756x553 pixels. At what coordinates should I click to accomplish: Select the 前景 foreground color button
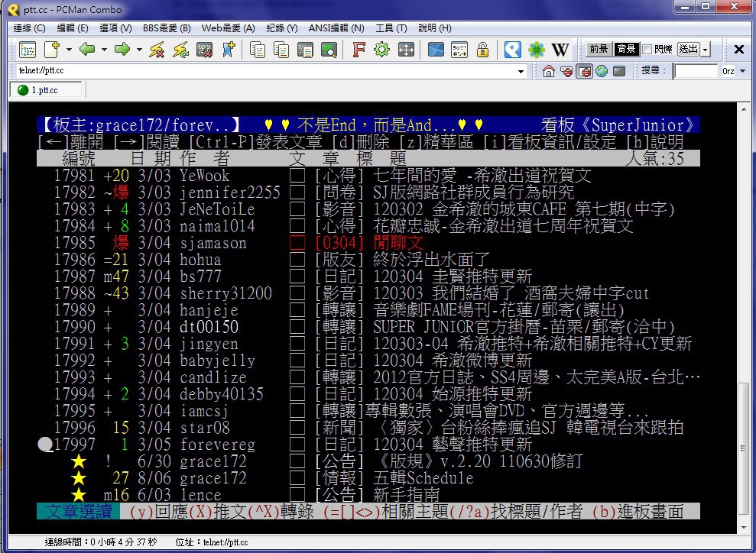point(599,50)
